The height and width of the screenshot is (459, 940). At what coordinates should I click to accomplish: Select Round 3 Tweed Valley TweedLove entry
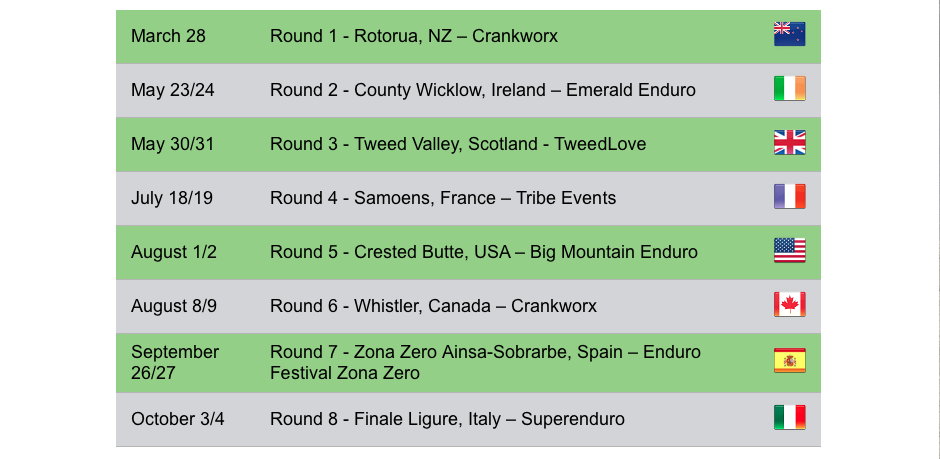(x=457, y=144)
